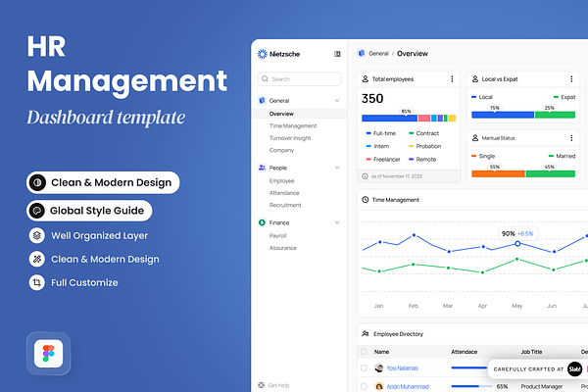This screenshot has height=392, width=588.
Task: Open Payroll in sidebar
Action: point(278,235)
